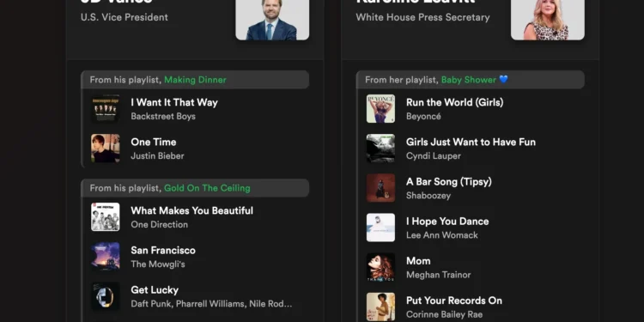This screenshot has width=644, height=322.
Task: Click Put Your Records On album cover
Action: click(x=380, y=307)
